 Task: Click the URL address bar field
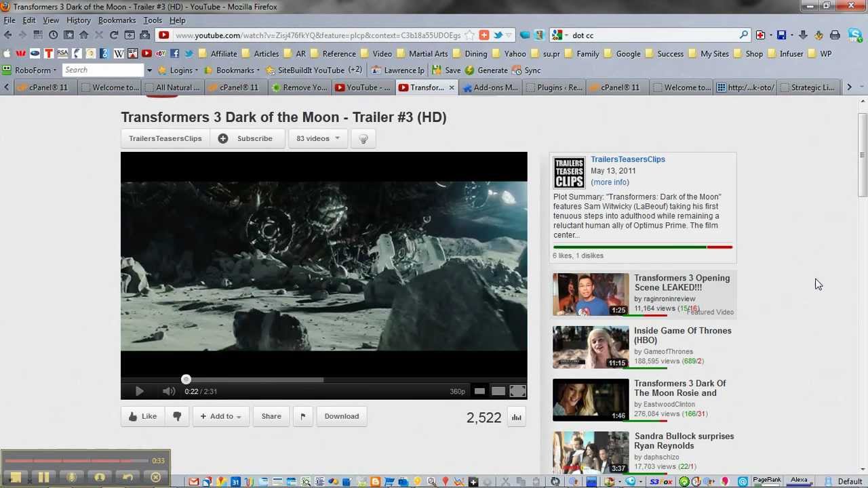click(319, 35)
